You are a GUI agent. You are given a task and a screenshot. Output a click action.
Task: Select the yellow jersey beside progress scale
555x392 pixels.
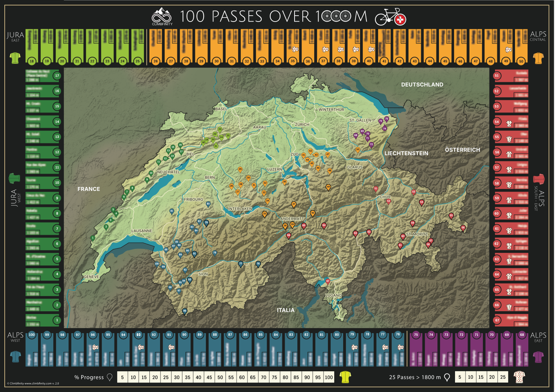coord(345,377)
